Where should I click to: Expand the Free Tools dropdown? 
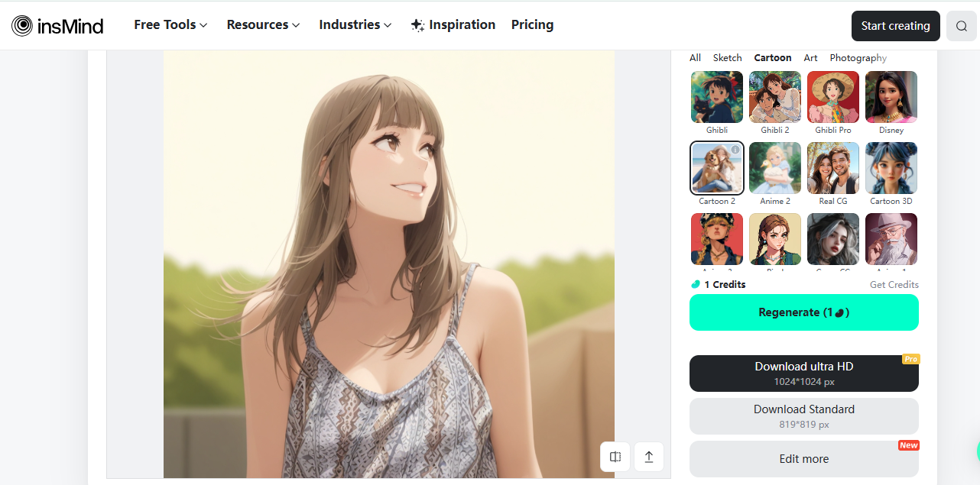[x=170, y=24]
